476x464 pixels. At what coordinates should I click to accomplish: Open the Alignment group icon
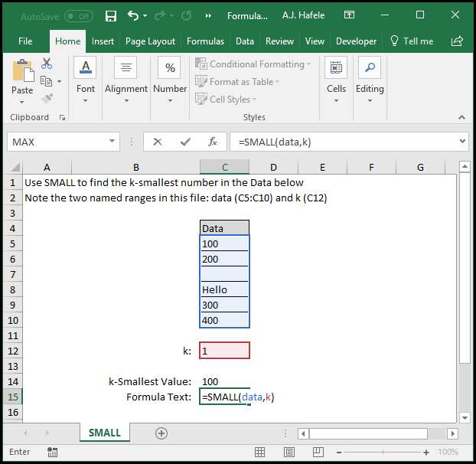click(126, 67)
